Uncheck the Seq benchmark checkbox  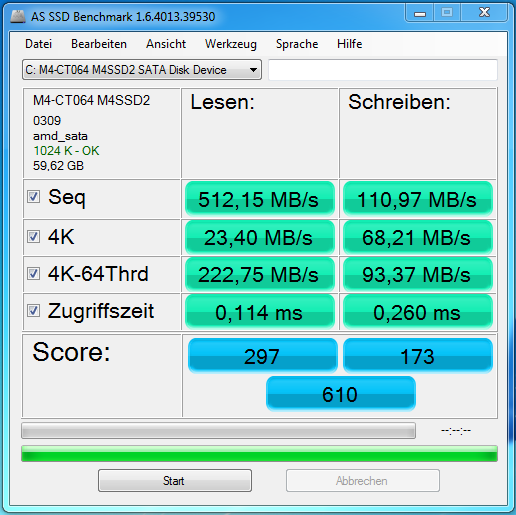pyautogui.click(x=33, y=197)
